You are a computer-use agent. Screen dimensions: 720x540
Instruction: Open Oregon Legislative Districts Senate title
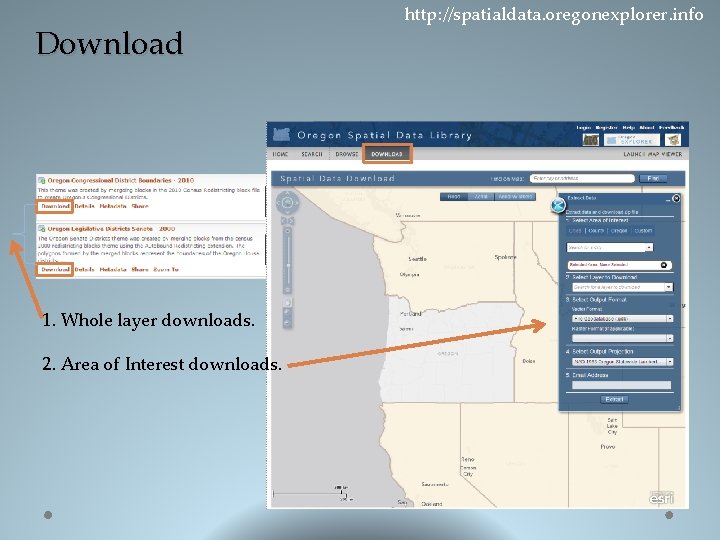[111, 228]
